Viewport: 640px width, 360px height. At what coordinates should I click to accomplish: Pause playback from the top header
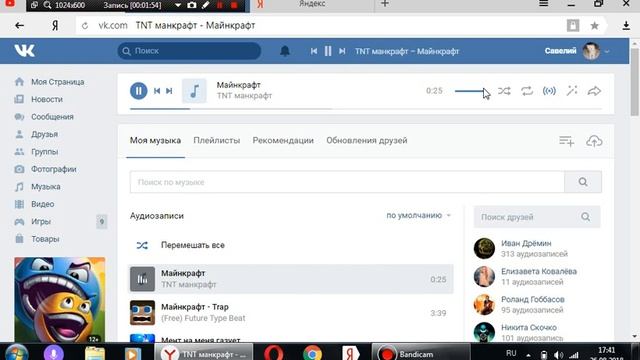(328, 51)
